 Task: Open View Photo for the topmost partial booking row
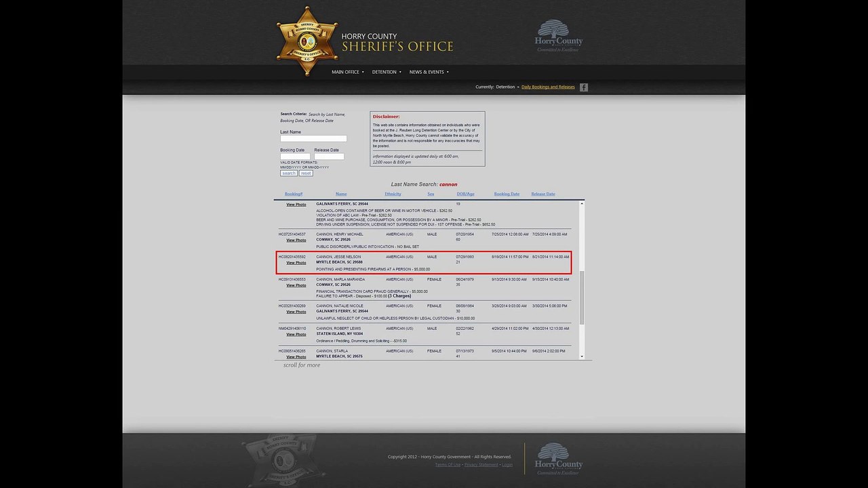pos(296,204)
